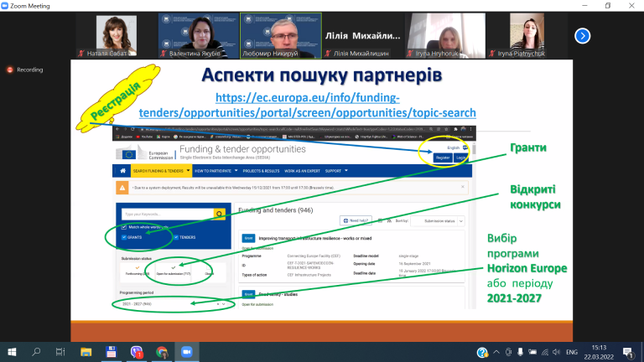Image resolution: width=644 pixels, height=362 pixels.
Task: Open Viber in the taskbar
Action: pyautogui.click(x=137, y=352)
